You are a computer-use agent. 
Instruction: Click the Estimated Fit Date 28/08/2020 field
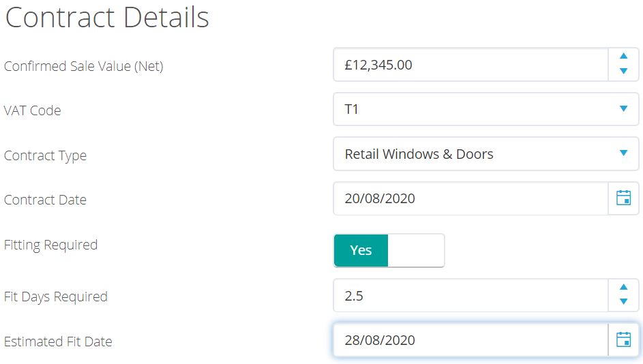coord(470,340)
